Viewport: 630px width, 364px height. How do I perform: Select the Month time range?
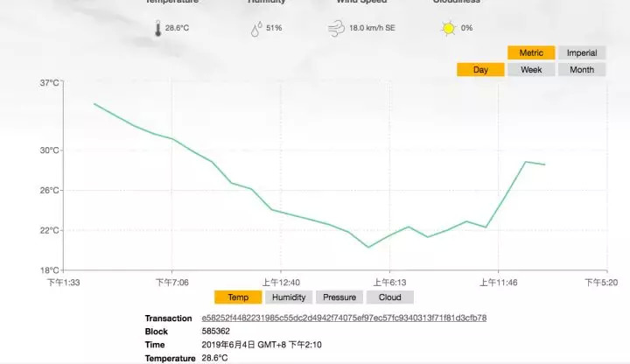coord(582,69)
